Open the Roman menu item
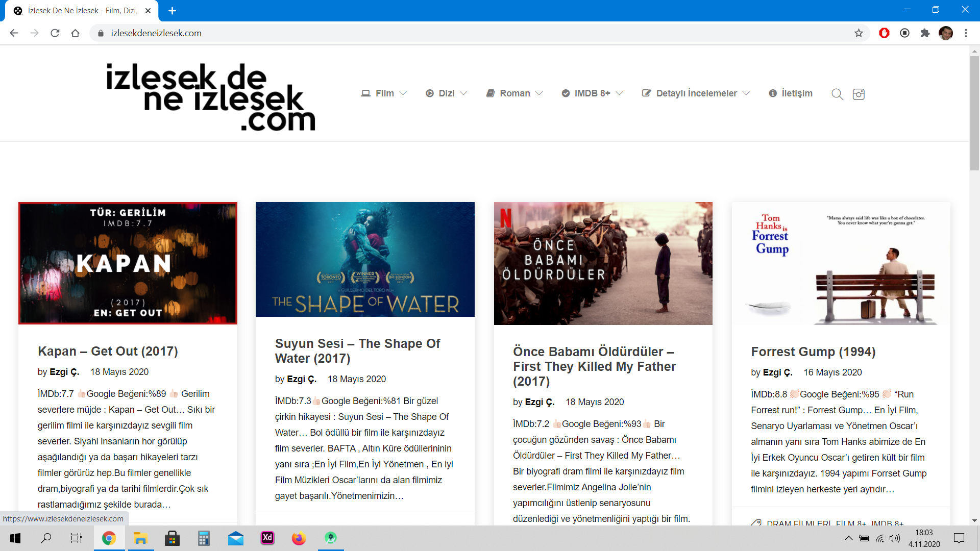Viewport: 980px width, 551px height. 514,93
